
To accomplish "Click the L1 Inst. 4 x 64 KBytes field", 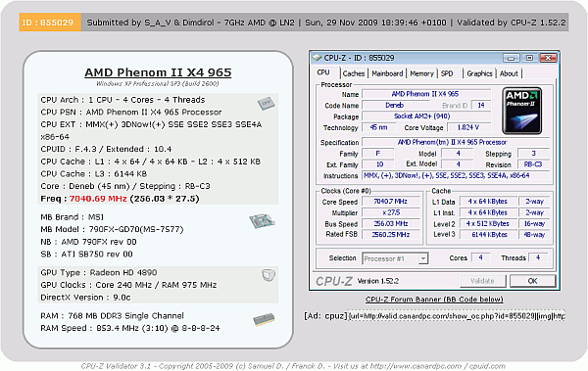I will (489, 212).
